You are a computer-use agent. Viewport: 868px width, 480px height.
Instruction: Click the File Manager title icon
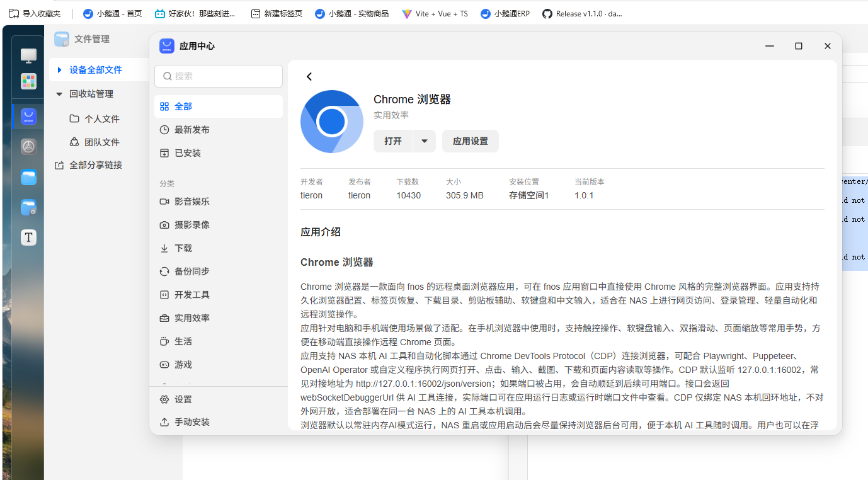click(62, 39)
